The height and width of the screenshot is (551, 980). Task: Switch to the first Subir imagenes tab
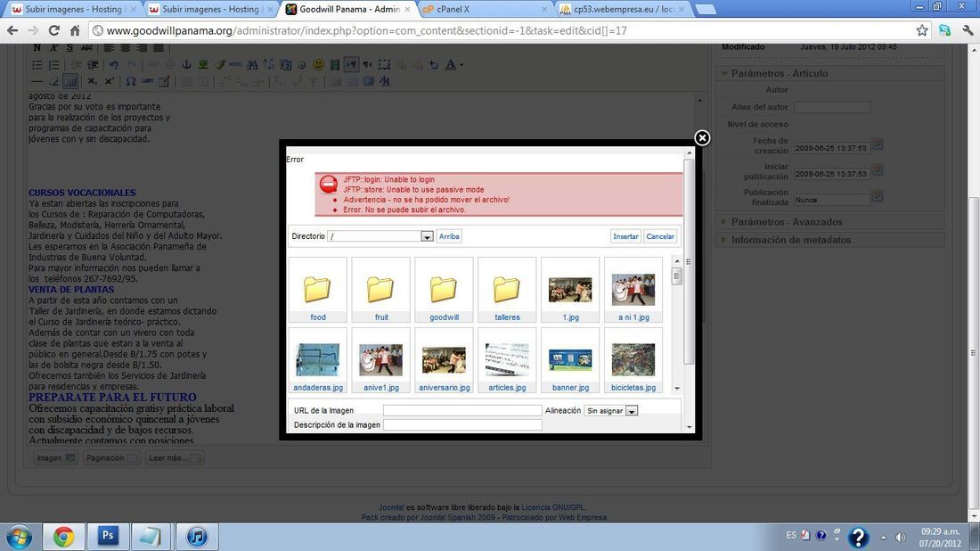point(74,10)
